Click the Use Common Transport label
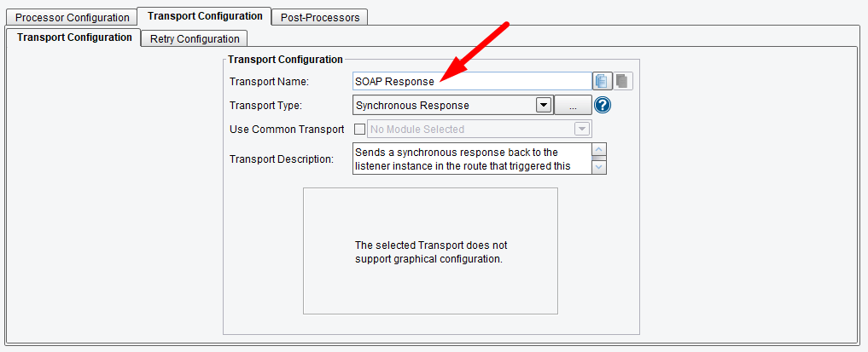This screenshot has width=868, height=352. point(287,130)
